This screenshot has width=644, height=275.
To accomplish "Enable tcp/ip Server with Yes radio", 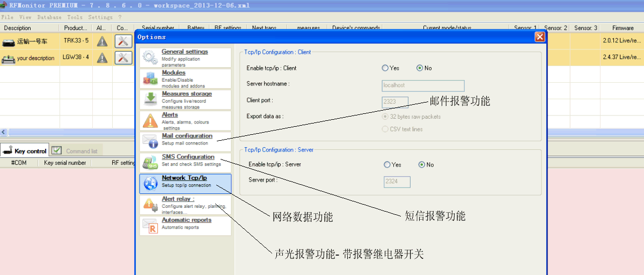I will (x=387, y=165).
